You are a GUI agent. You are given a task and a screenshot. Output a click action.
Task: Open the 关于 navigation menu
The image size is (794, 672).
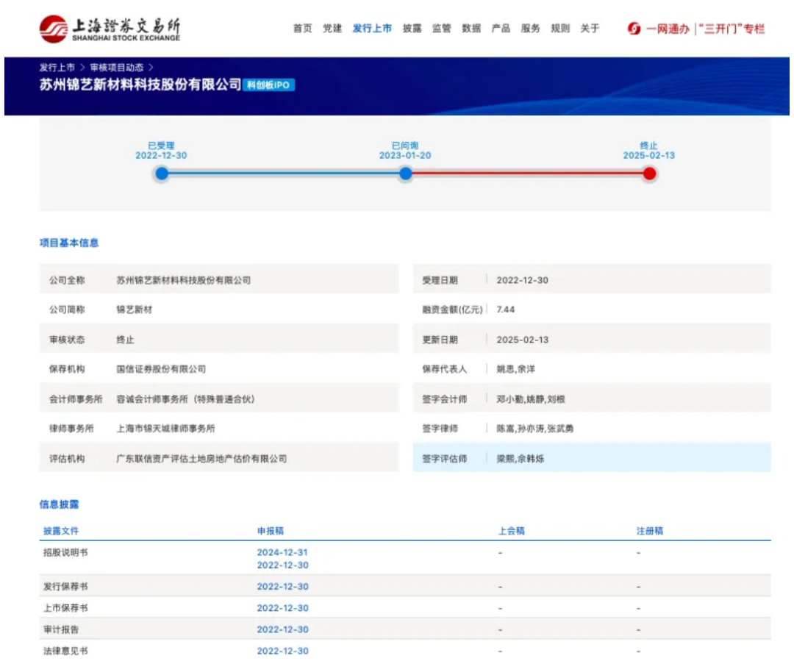[x=590, y=29]
